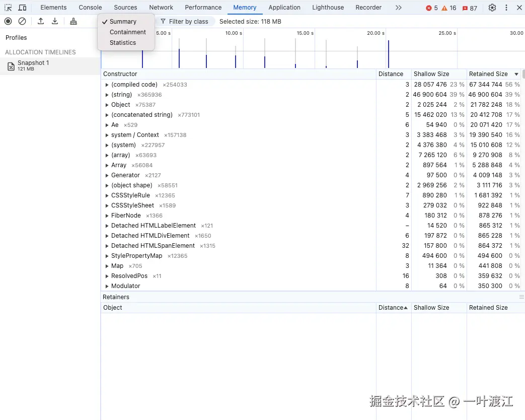The height and width of the screenshot is (420, 525).
Task: Select Snapshot 1 profile icon
Action: pyautogui.click(x=11, y=66)
